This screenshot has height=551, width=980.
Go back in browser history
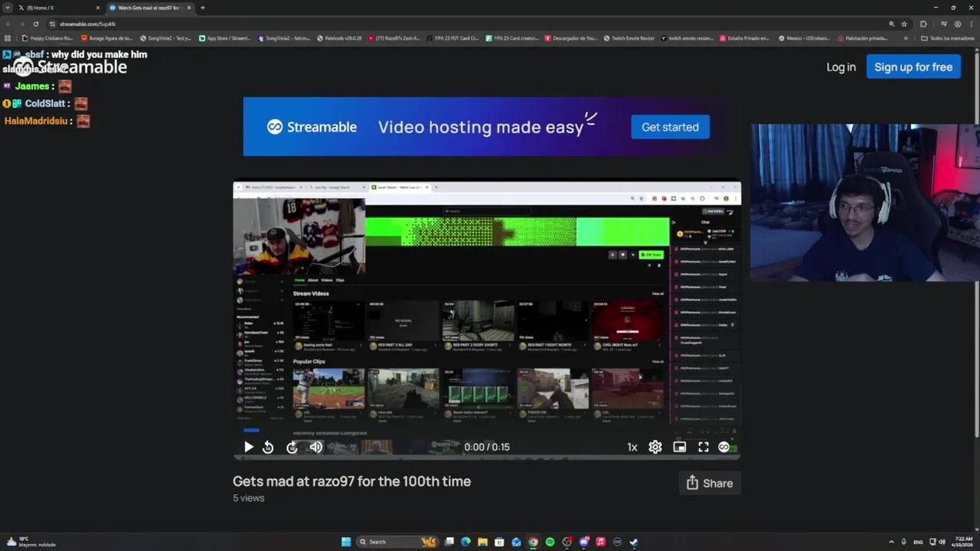click(x=8, y=24)
